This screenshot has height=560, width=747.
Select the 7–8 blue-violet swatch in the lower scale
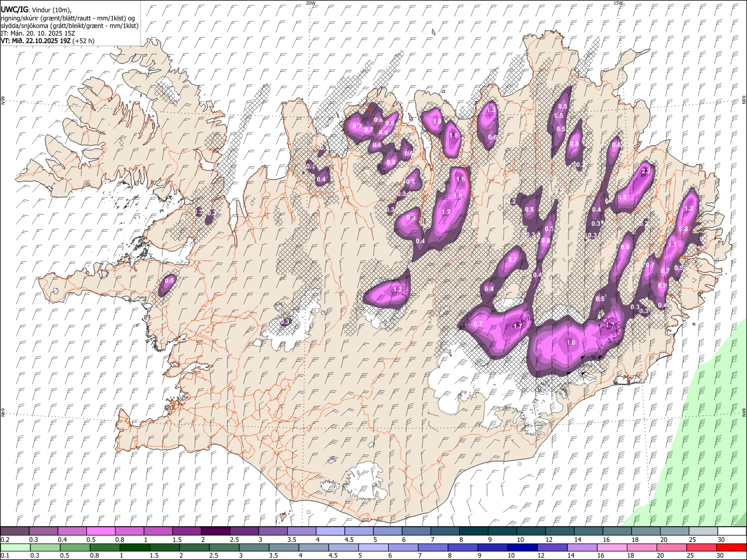click(x=433, y=548)
